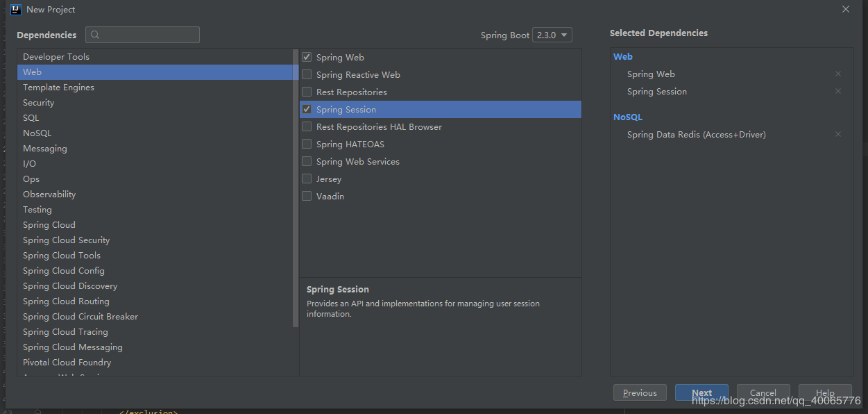Image resolution: width=868 pixels, height=414 pixels.
Task: Remove Spring Data Redis from selected dependencies
Action: coord(838,134)
